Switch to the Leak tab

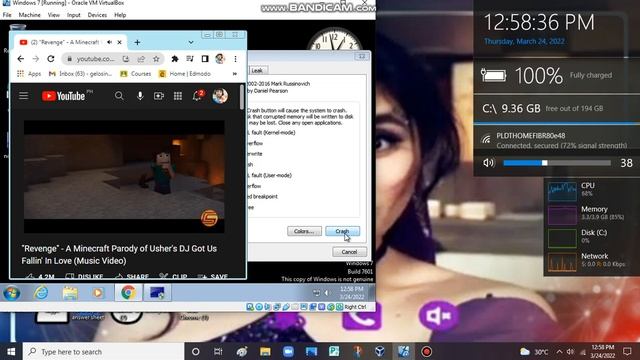tap(257, 70)
